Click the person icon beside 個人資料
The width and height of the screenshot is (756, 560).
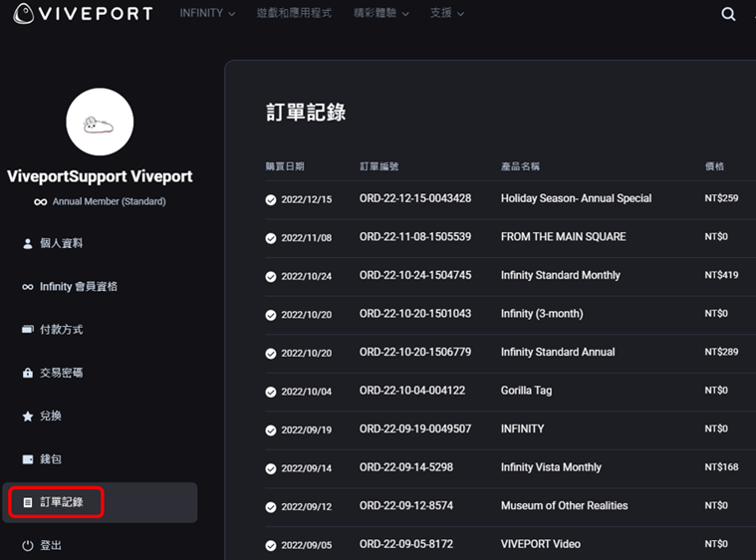pyautogui.click(x=28, y=243)
